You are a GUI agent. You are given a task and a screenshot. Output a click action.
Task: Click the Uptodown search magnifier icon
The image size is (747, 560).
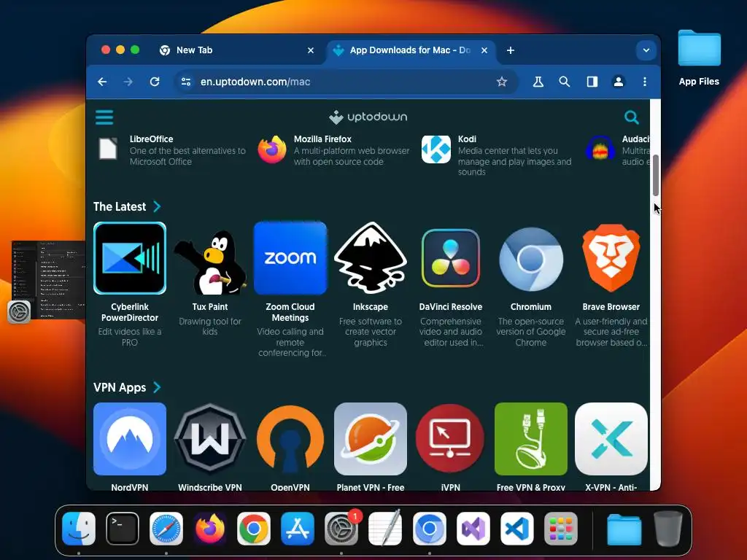631,117
